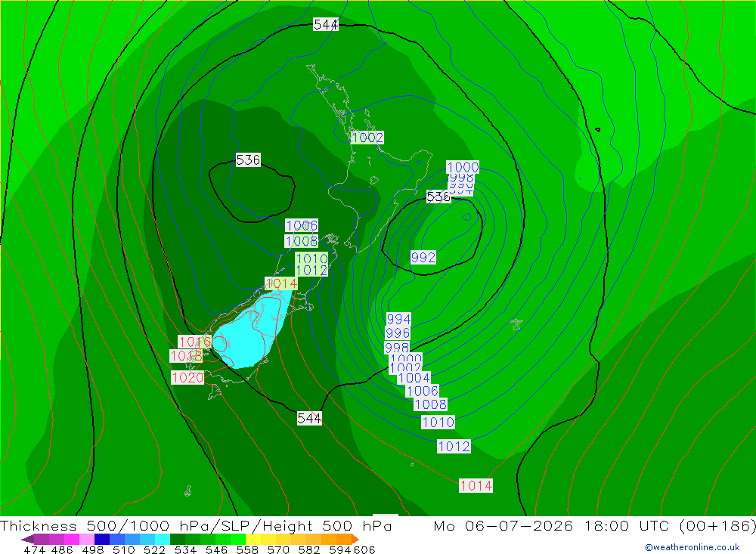Select the red 1020 isobar label

[x=187, y=378]
